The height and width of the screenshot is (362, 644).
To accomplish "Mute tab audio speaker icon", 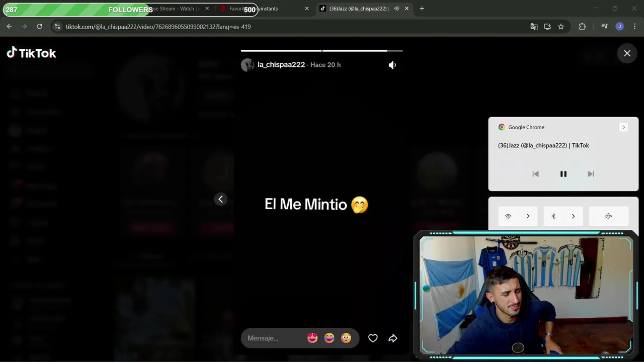I will (396, 9).
